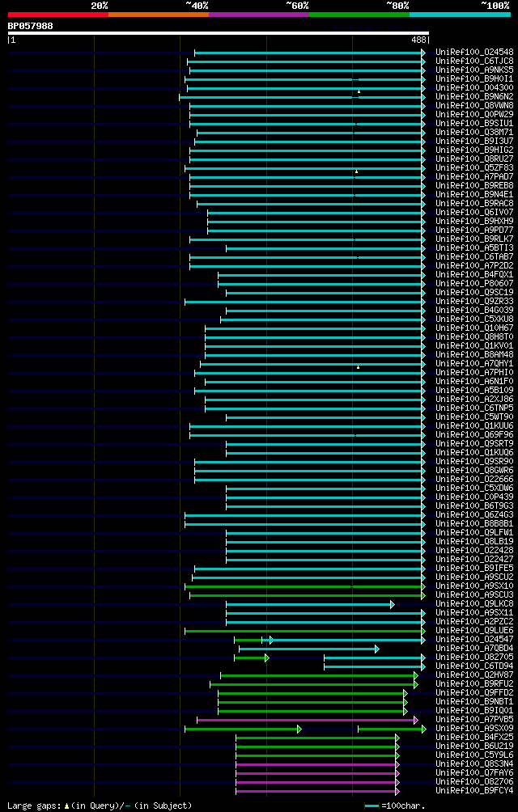Open hit UniRef100_C6TD94

[474, 666]
